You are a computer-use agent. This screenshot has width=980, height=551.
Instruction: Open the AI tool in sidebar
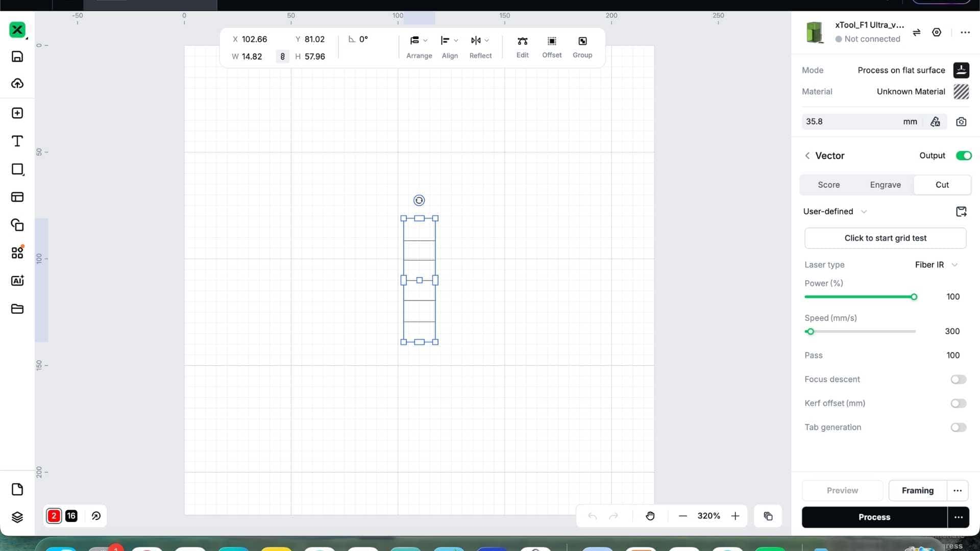click(17, 281)
